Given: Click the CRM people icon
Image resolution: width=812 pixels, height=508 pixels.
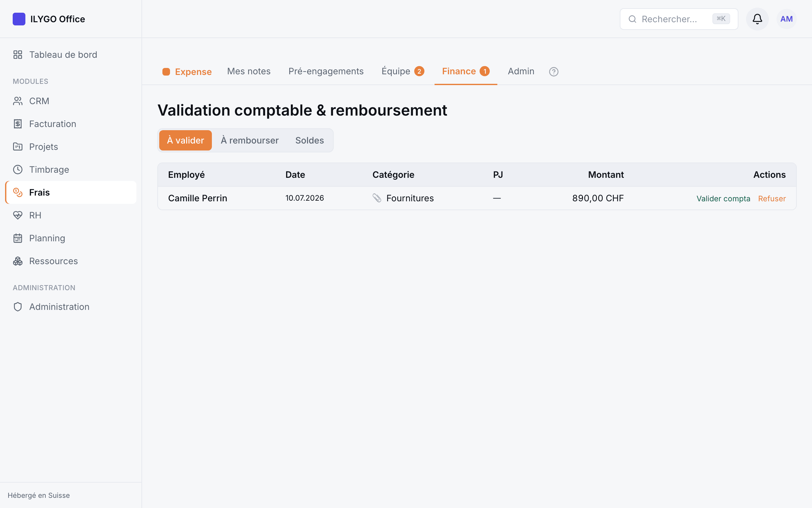Looking at the screenshot, I should 18,101.
